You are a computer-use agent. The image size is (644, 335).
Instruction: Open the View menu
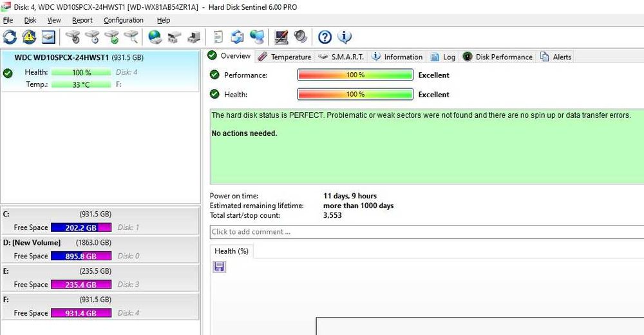click(x=54, y=20)
